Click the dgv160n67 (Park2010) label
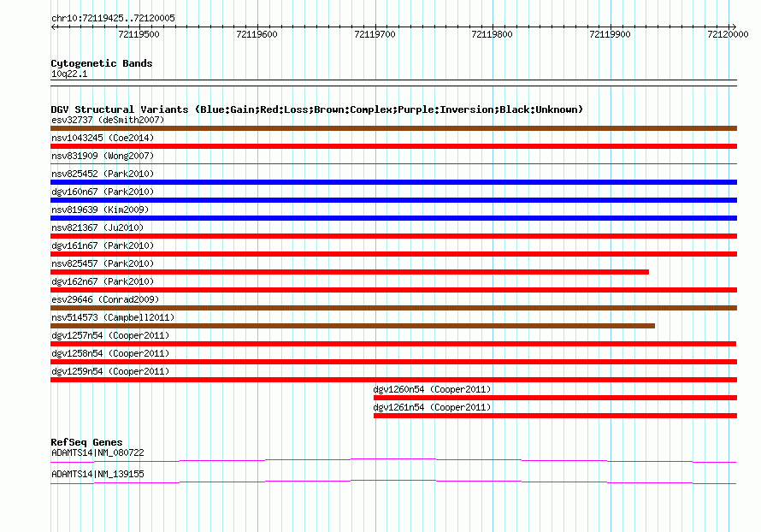The image size is (761, 532). click(x=103, y=192)
